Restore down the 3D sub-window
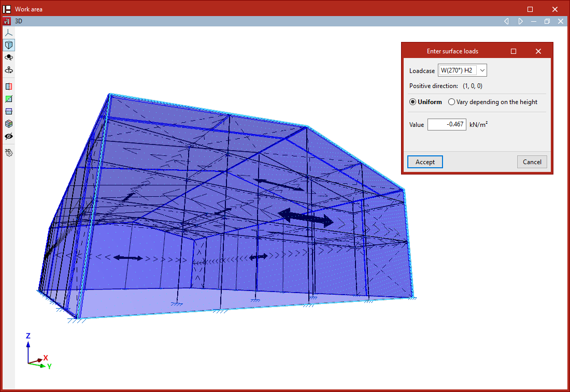Screen dimensions: 570x392 tap(547, 21)
